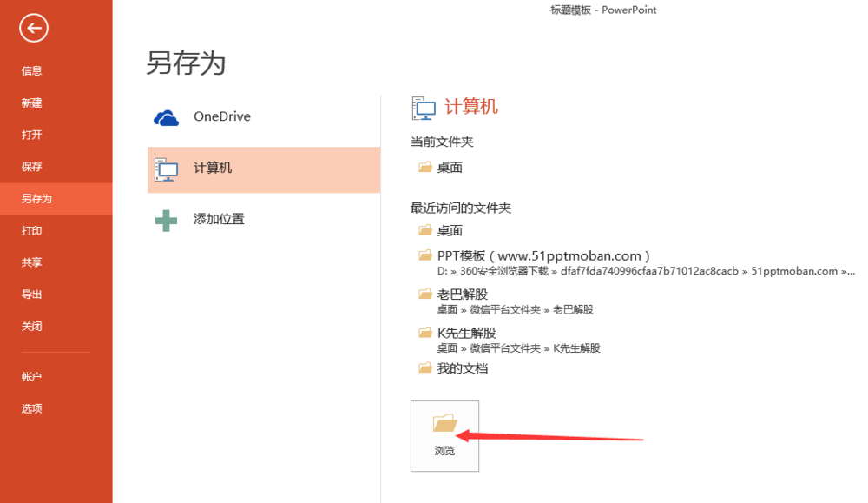Image resolution: width=868 pixels, height=503 pixels.
Task: Click the computer monitor icon beside 计算机 in the locations list
Action: click(166, 169)
